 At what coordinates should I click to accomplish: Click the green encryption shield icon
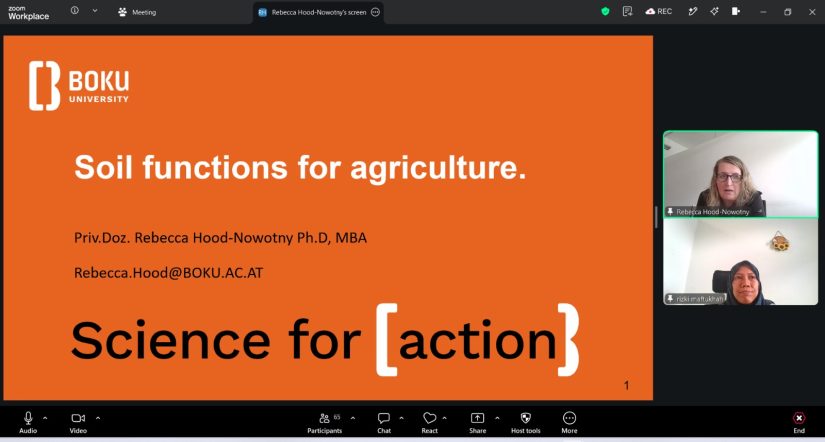(605, 11)
